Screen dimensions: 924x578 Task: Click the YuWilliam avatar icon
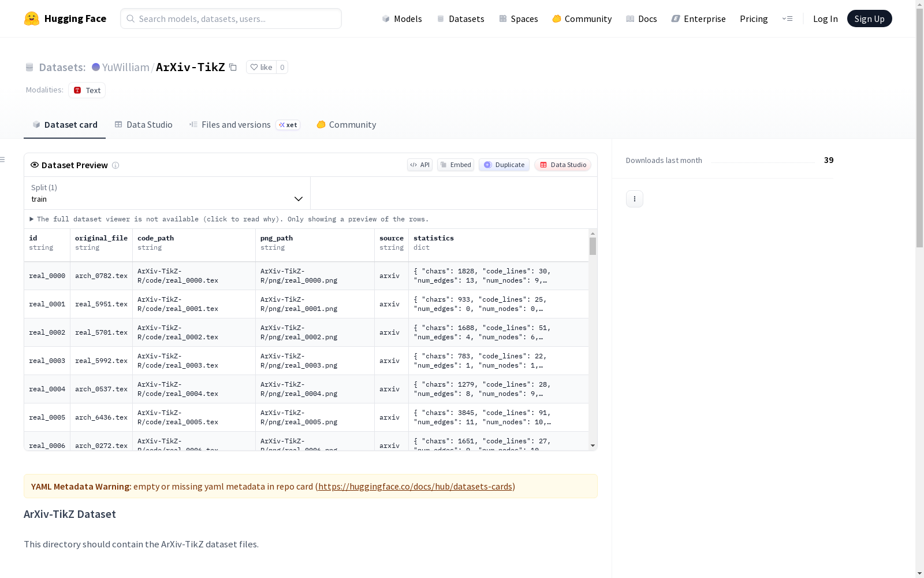pos(96,67)
